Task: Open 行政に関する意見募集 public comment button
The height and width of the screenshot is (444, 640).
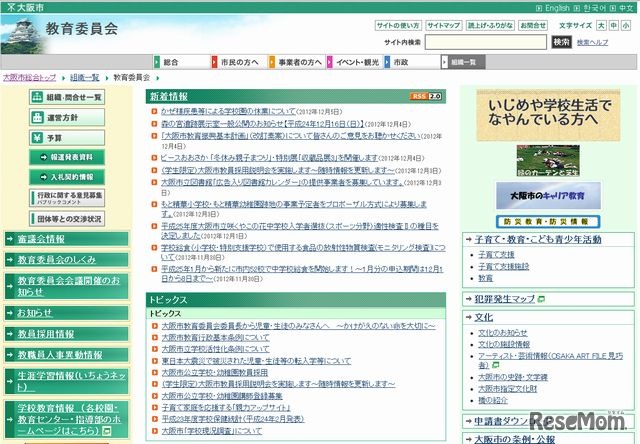Action: point(67,198)
